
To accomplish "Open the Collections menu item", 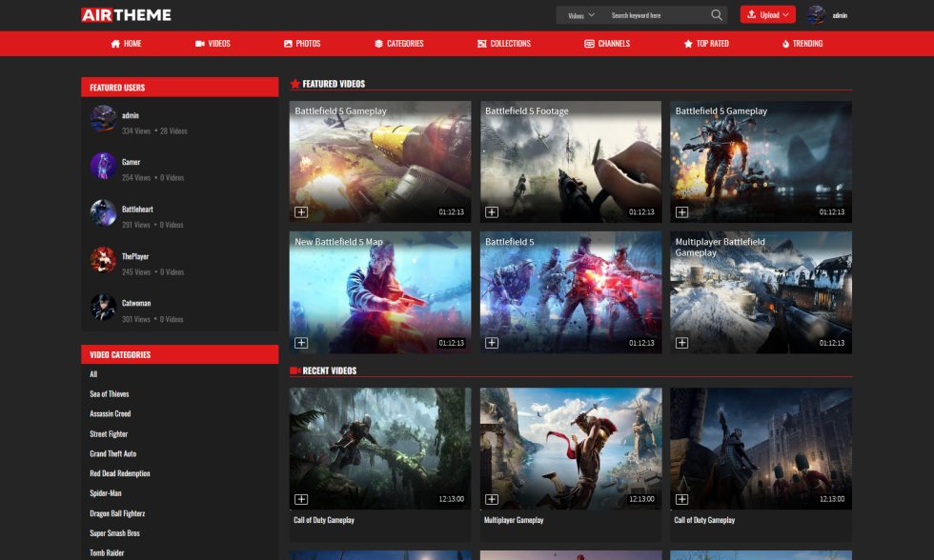I will 504,44.
